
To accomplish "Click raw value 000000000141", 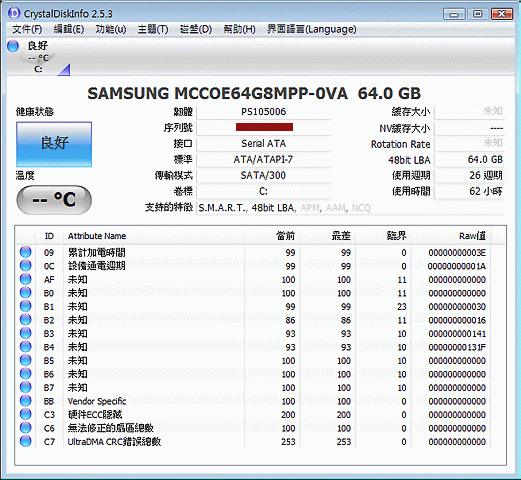I will 457,334.
